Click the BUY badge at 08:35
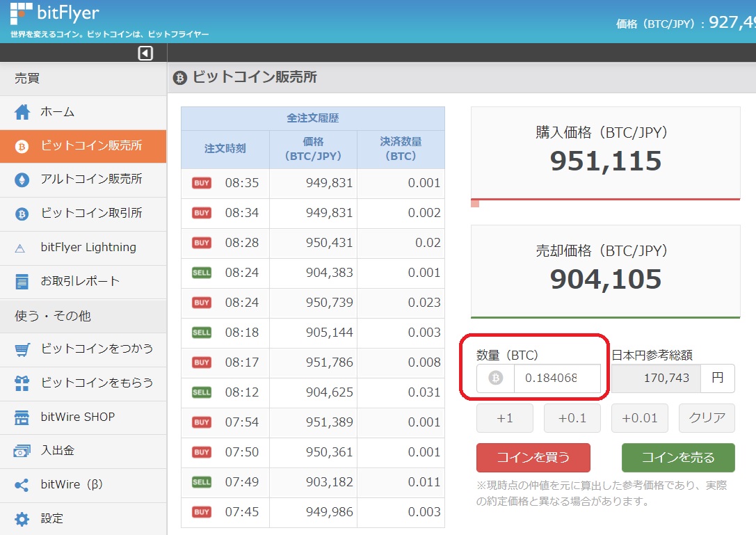Image resolution: width=756 pixels, height=535 pixels. point(202,183)
